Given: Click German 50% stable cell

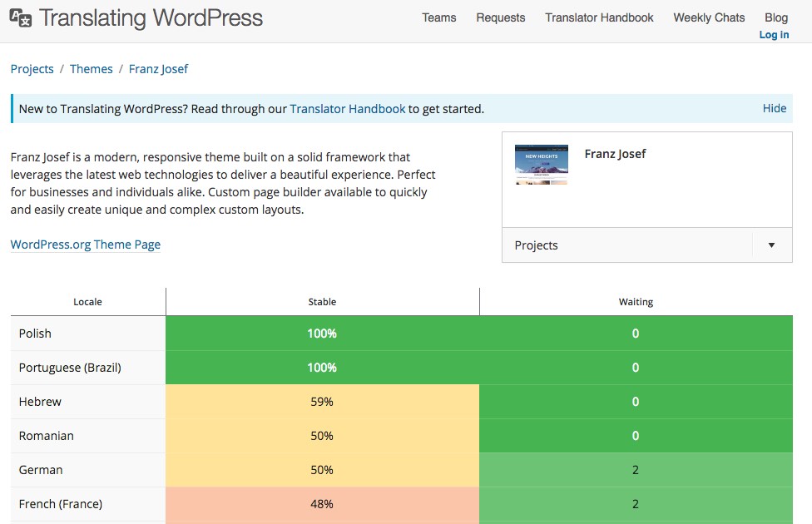Looking at the screenshot, I should (x=322, y=470).
